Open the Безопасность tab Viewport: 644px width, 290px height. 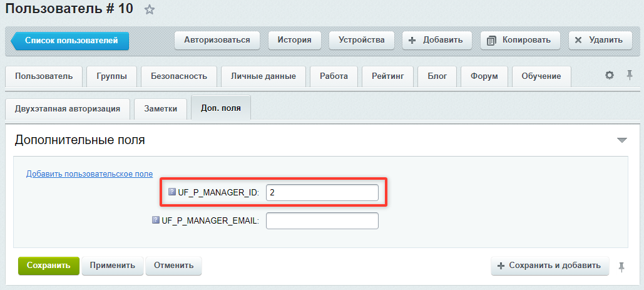178,76
